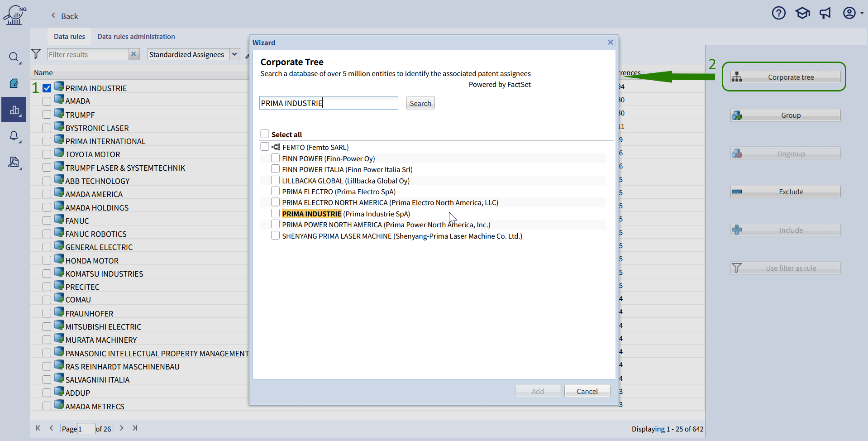Check PRIMA ELECTRO (Prima Electro SpA) checkbox

click(275, 191)
